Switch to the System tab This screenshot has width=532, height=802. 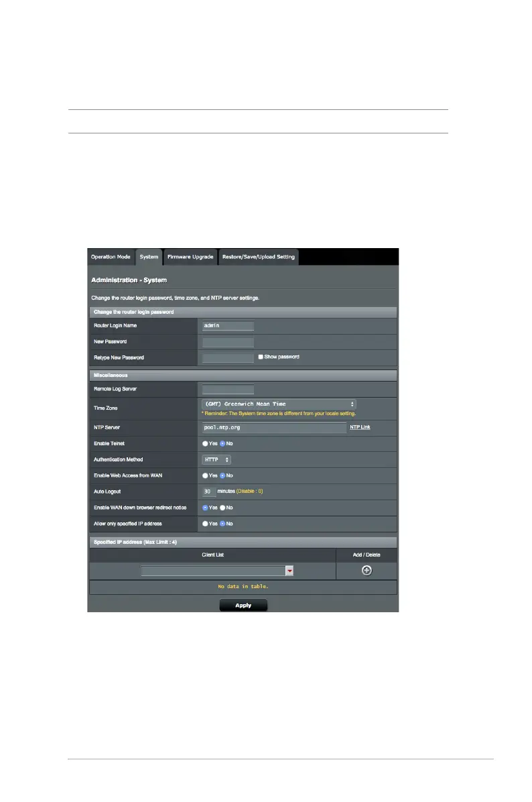[149, 257]
